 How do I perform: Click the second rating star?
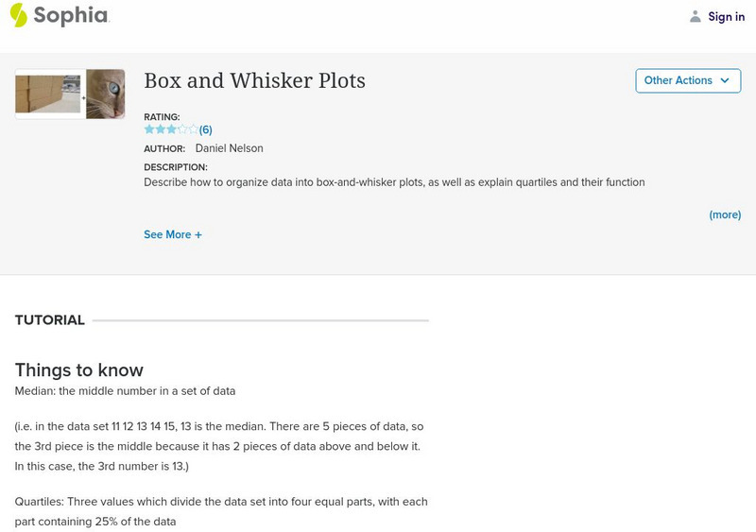tap(160, 129)
